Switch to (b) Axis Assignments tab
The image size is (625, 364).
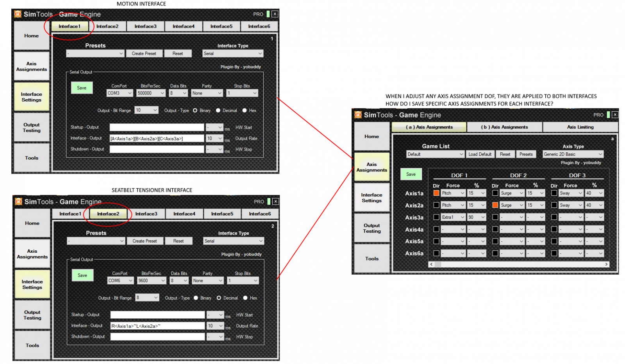(x=504, y=127)
